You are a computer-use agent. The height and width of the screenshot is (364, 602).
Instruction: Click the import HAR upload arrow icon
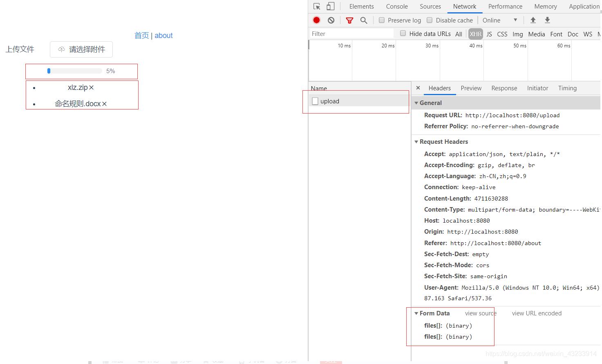pyautogui.click(x=533, y=20)
